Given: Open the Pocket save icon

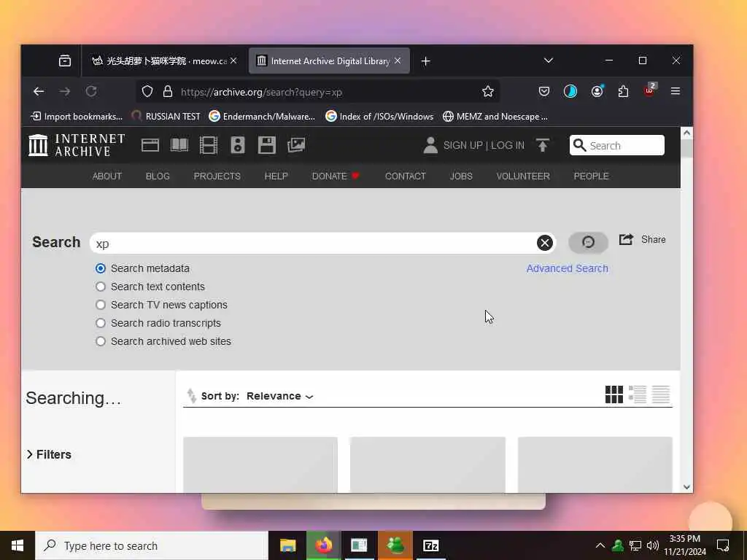Looking at the screenshot, I should pos(544,91).
